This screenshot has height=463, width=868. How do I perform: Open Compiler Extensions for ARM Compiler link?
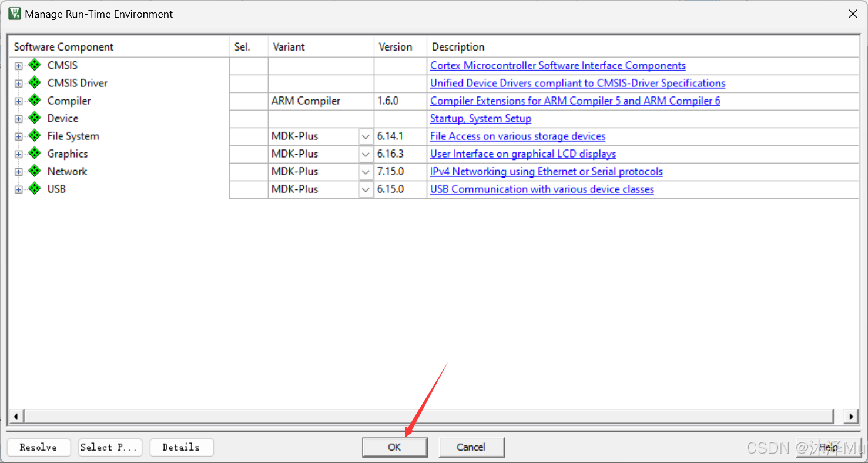[575, 101]
